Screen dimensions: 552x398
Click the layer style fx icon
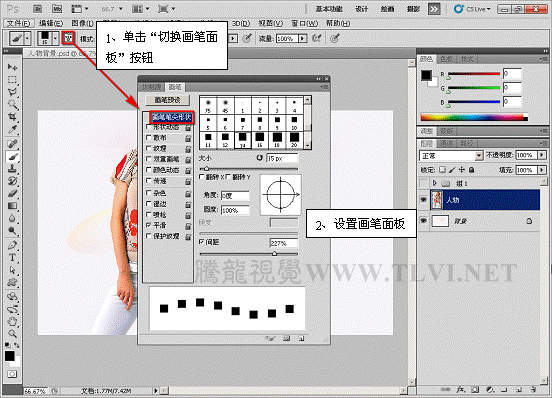click(461, 390)
